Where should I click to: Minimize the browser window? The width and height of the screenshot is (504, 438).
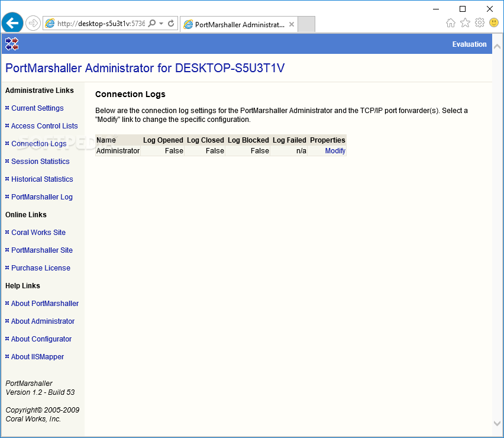coord(436,9)
